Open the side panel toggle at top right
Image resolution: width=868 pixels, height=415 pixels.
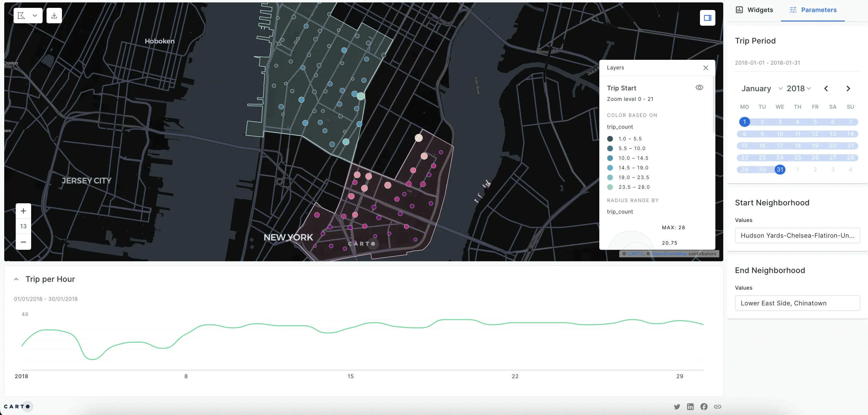point(708,18)
